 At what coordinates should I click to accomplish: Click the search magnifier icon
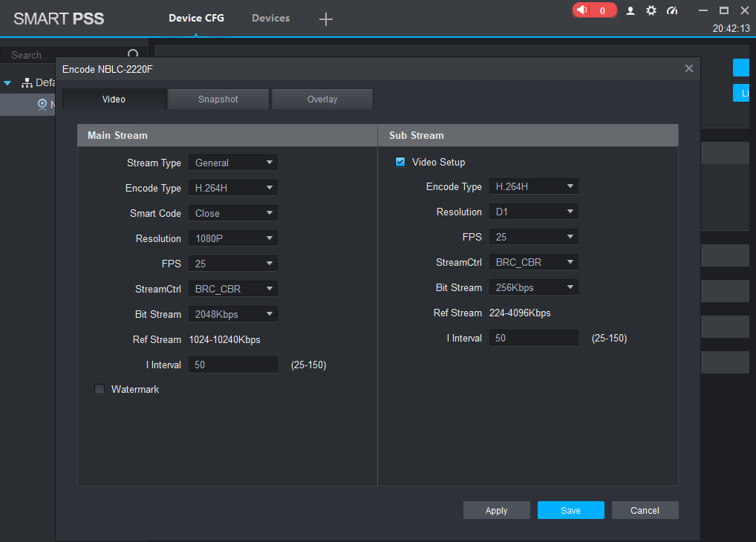click(133, 54)
